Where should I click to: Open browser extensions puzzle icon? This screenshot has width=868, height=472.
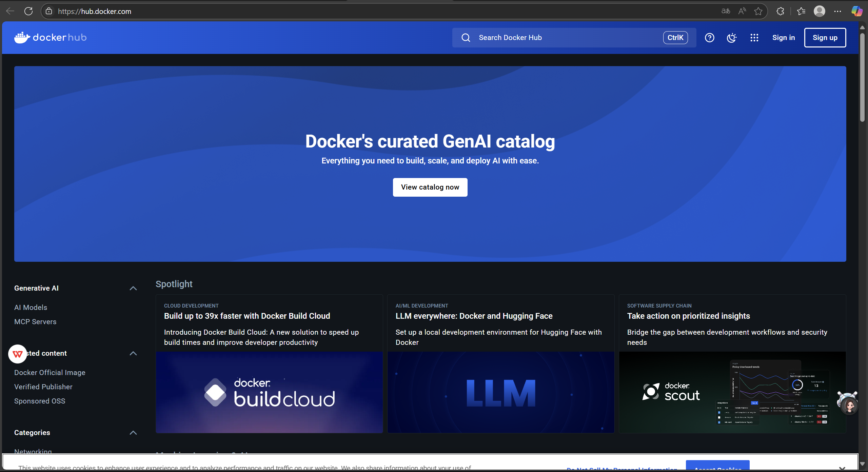click(780, 11)
